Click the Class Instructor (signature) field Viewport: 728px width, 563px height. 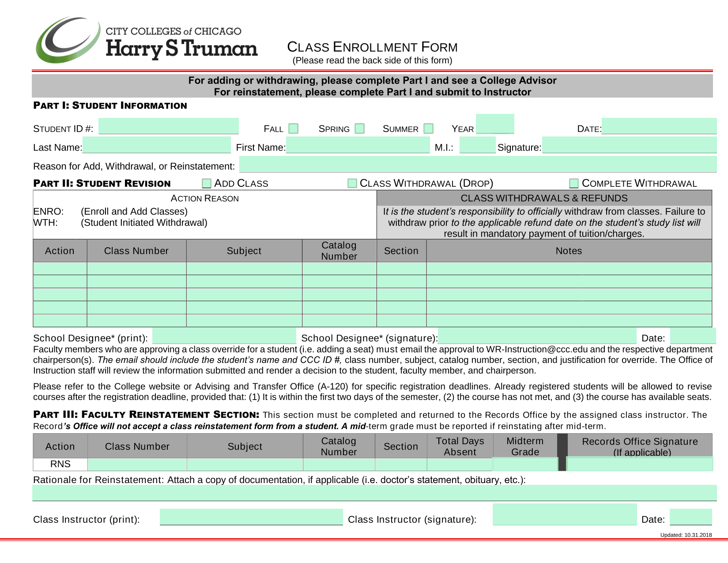[565, 514]
